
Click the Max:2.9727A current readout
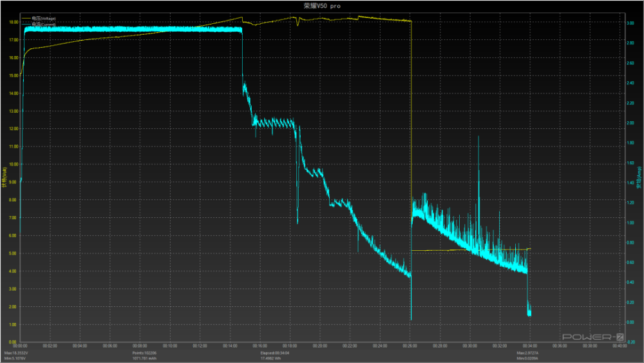[x=528, y=353]
